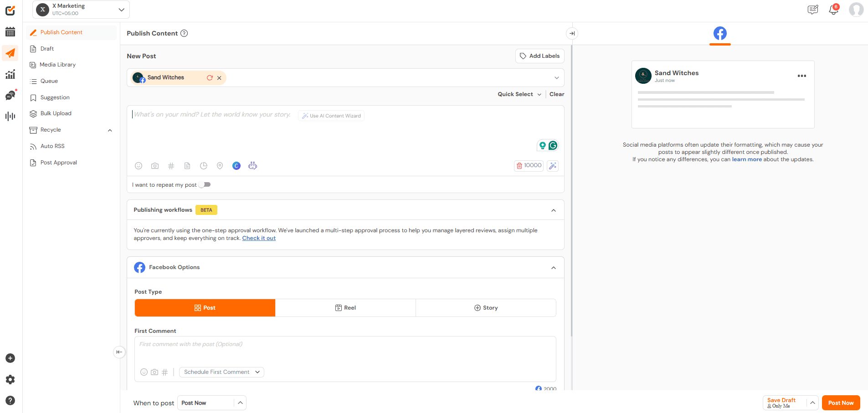The image size is (868, 413).
Task: Launch the AI assistant bot icon
Action: tap(253, 166)
